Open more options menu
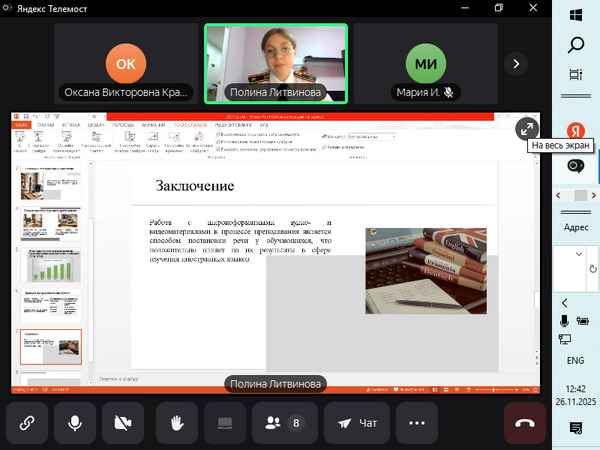 pos(417,423)
